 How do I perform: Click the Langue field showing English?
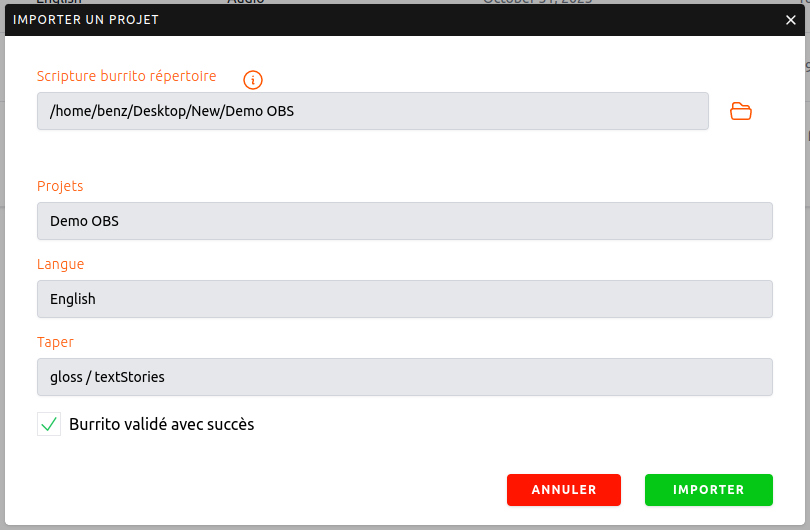click(404, 299)
